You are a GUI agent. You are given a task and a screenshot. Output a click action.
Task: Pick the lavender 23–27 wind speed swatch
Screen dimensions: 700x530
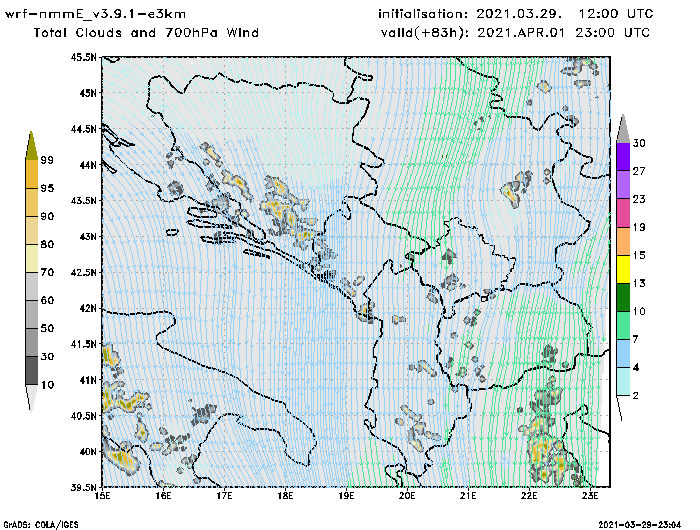(623, 185)
